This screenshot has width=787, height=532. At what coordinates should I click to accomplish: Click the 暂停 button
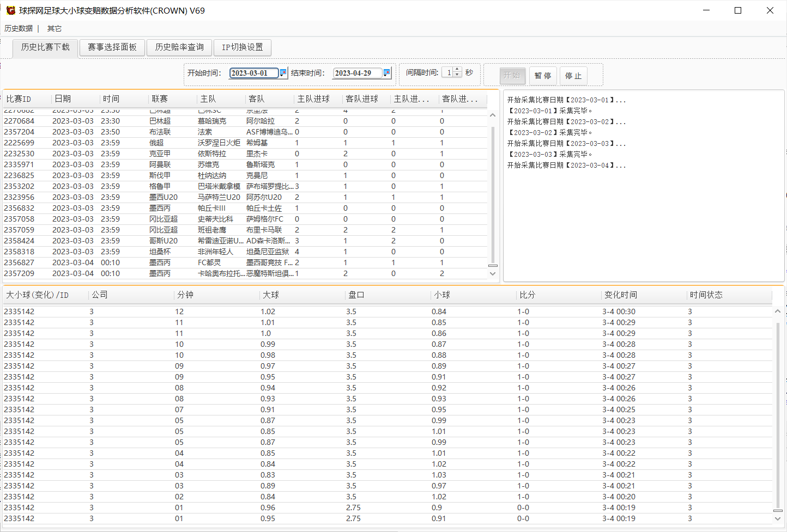(543, 76)
